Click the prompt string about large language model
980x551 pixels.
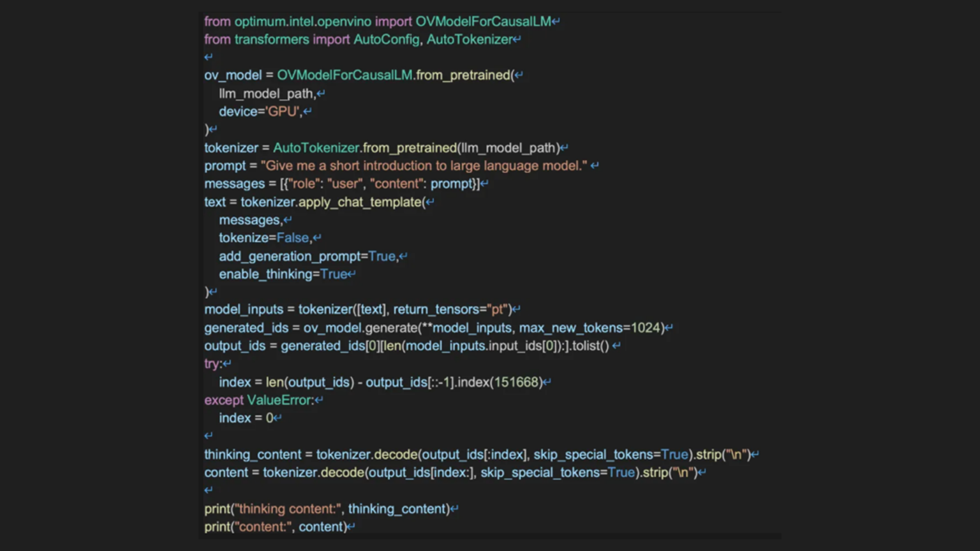tap(424, 166)
